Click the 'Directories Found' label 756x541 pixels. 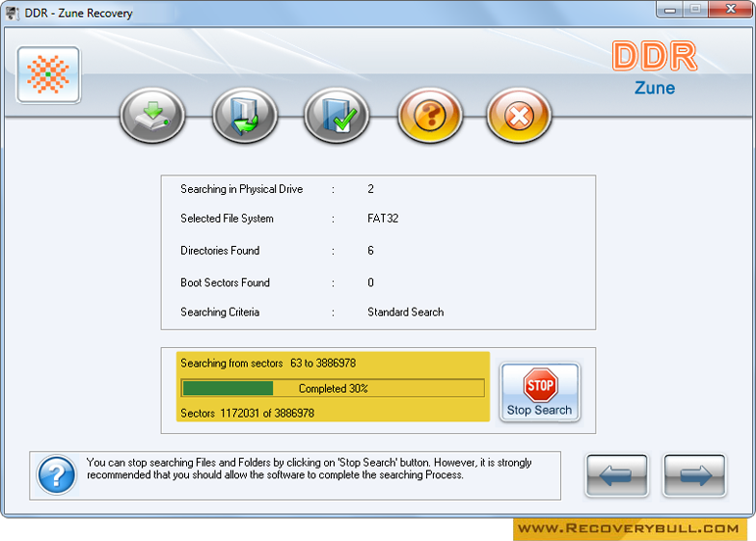tap(220, 251)
